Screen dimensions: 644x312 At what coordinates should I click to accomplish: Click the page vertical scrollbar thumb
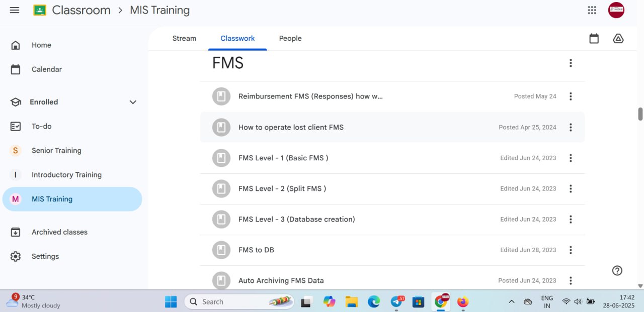click(x=640, y=114)
